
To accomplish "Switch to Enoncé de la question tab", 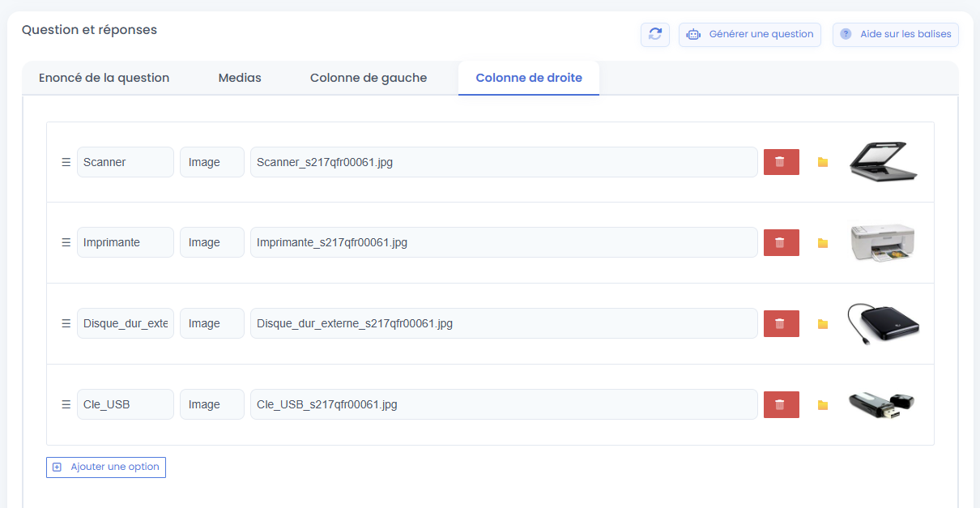I will pyautogui.click(x=104, y=79).
